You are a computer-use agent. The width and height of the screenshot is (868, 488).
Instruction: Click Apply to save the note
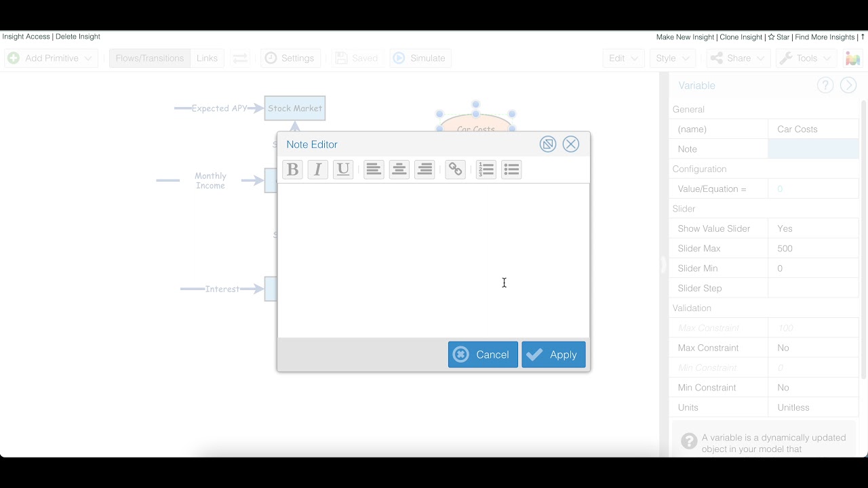click(x=553, y=354)
